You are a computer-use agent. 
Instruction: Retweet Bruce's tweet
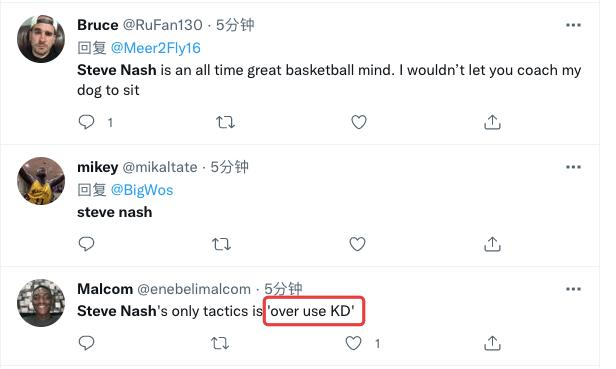tap(226, 122)
